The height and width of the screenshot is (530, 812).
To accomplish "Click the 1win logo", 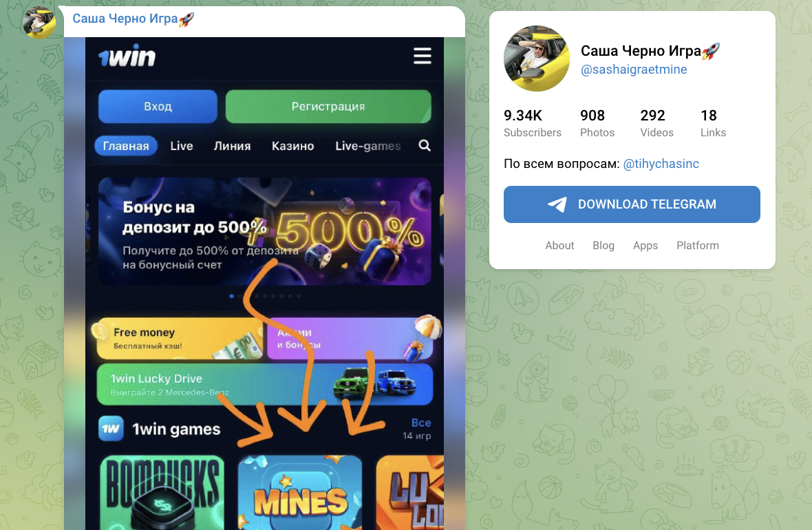I will pos(127,56).
